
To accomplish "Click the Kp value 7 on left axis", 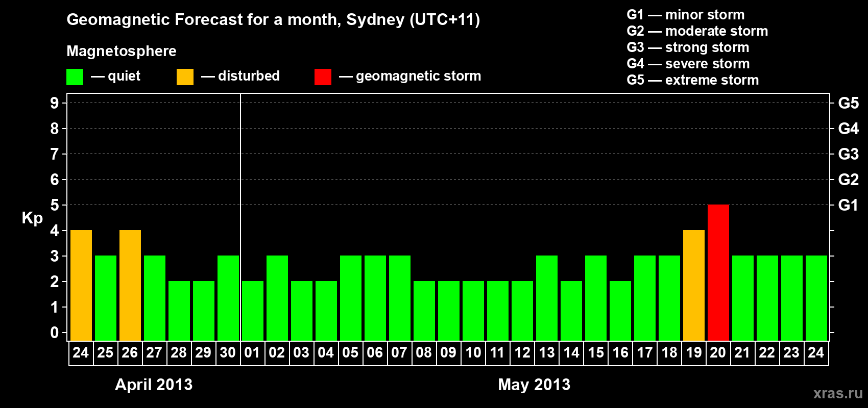I will [55, 154].
